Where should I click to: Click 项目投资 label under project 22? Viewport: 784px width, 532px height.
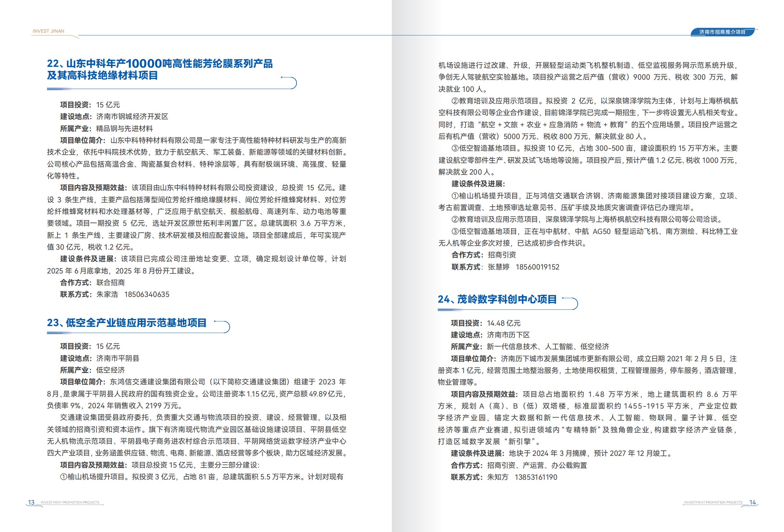click(x=75, y=105)
